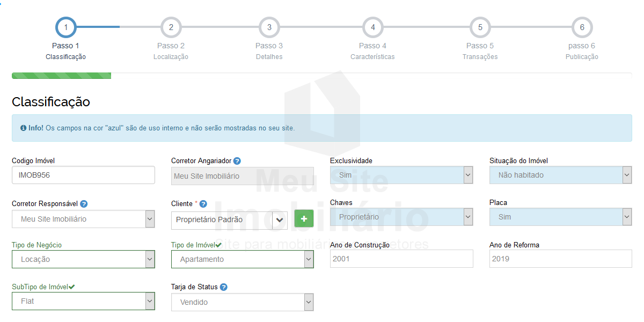Open the Tarja de Status dropdown
Viewport: 644px width, 322px height.
(242, 302)
